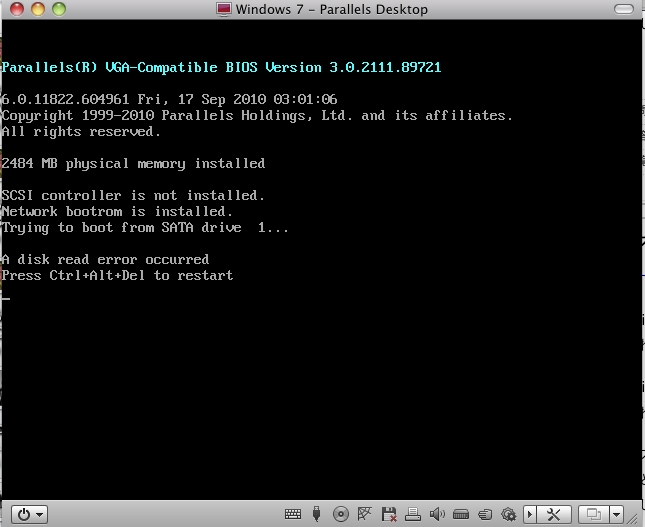
Task: Click the window view mode button
Action: [594, 514]
